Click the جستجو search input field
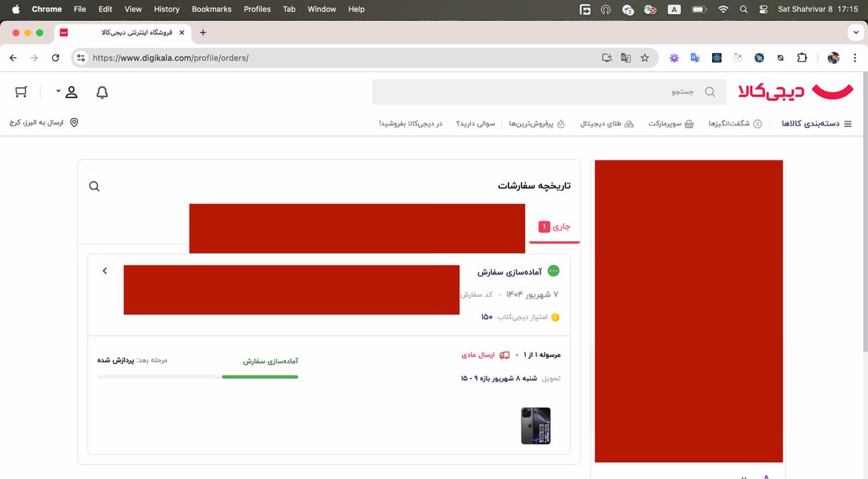The image size is (868, 479). pos(542,92)
